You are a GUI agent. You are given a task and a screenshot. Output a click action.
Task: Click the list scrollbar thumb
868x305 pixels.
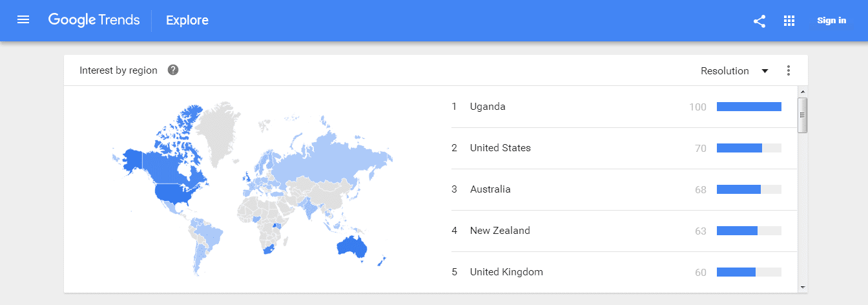coord(803,115)
